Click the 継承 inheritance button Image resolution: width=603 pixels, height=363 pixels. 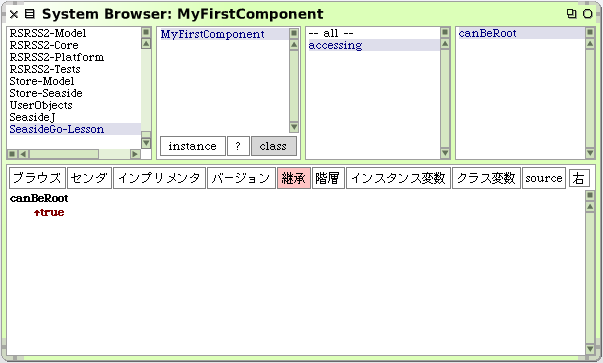tap(294, 178)
